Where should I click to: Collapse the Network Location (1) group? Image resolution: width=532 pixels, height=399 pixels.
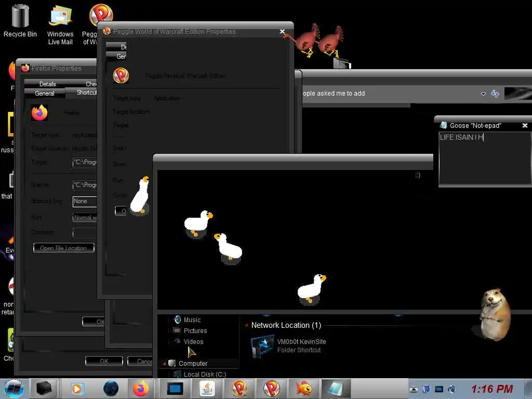tap(247, 325)
